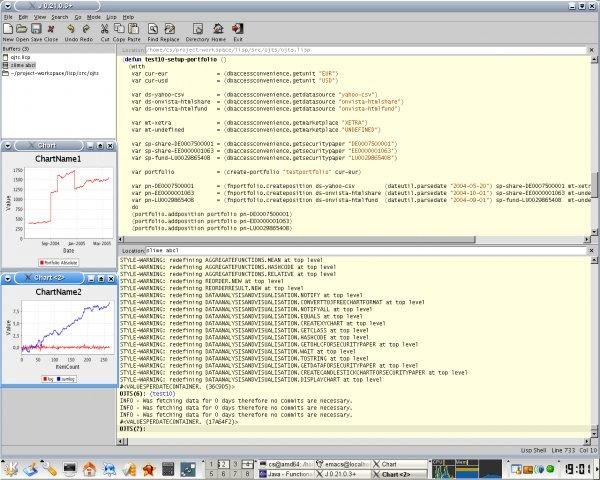Click the panel clock
Viewport: 600px width, 480px height.
578,469
